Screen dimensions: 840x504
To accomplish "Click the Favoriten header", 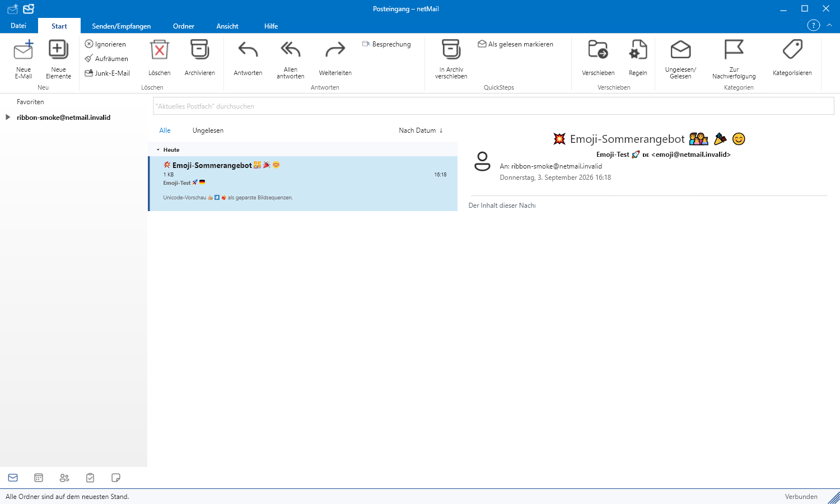I will 30,102.
